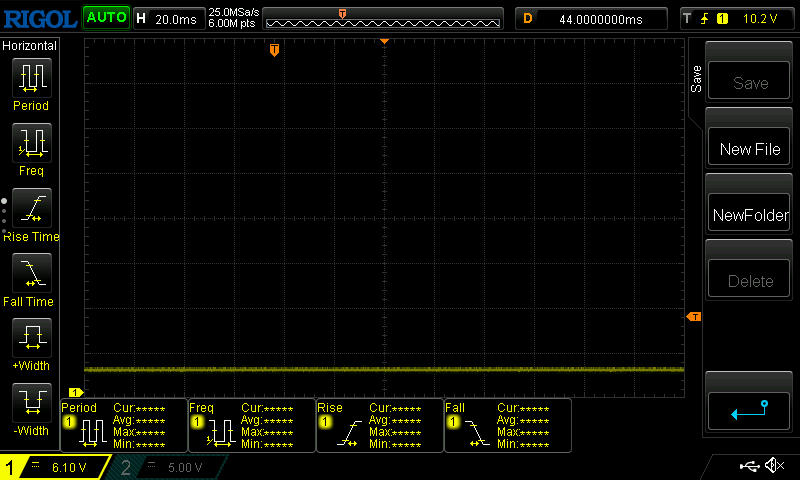Click the USB connection status icon
Image resolution: width=800 pixels, height=480 pixels.
(748, 466)
